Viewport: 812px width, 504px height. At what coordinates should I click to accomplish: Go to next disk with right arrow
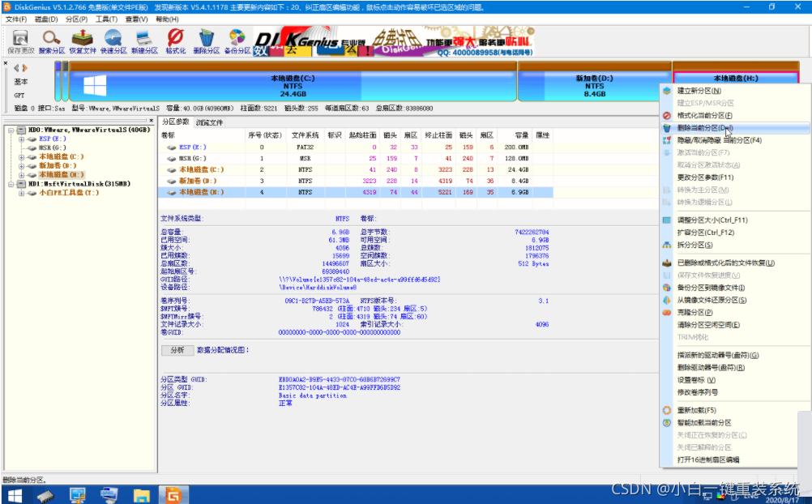(x=24, y=68)
